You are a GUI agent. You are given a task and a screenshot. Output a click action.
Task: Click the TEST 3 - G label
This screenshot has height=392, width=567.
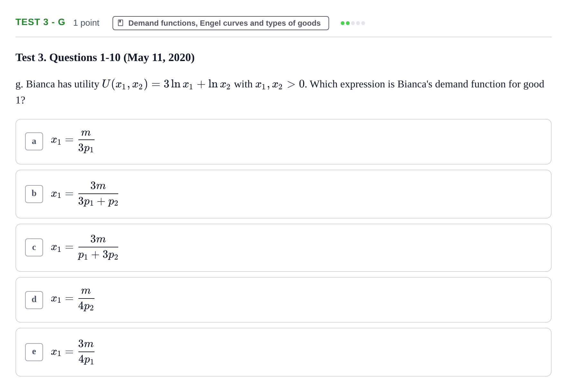40,22
